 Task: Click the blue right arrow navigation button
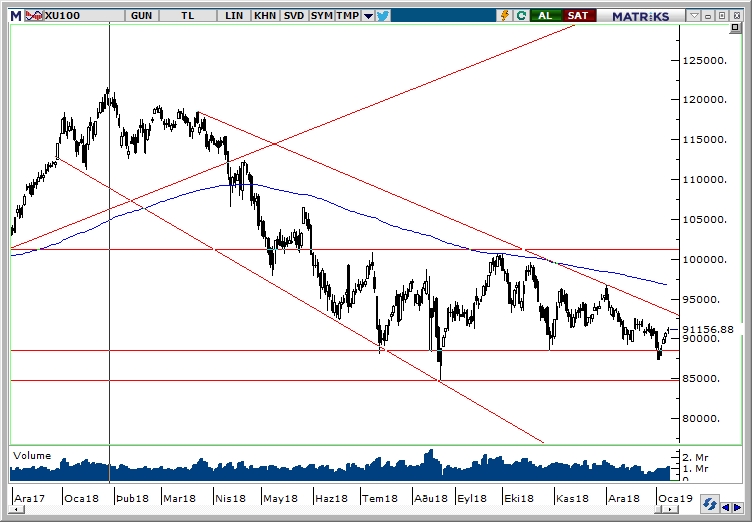click(737, 507)
